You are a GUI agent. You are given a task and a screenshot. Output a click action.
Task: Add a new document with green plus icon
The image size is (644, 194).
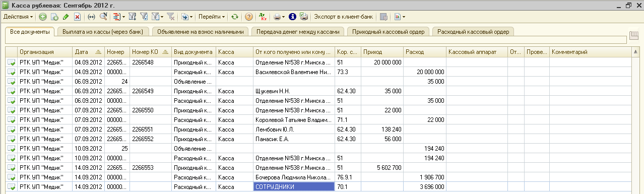click(43, 17)
